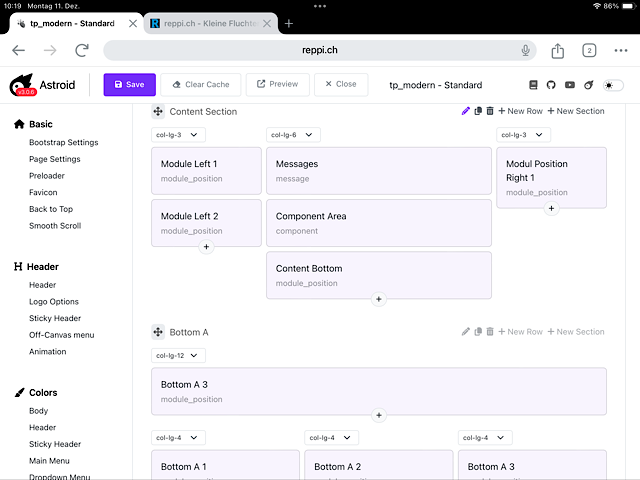640x480 pixels.
Task: Select the Module Left 1 element block
Action: click(206, 171)
